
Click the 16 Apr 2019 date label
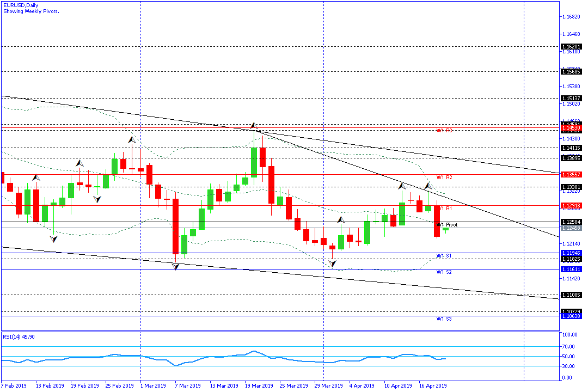click(x=433, y=385)
